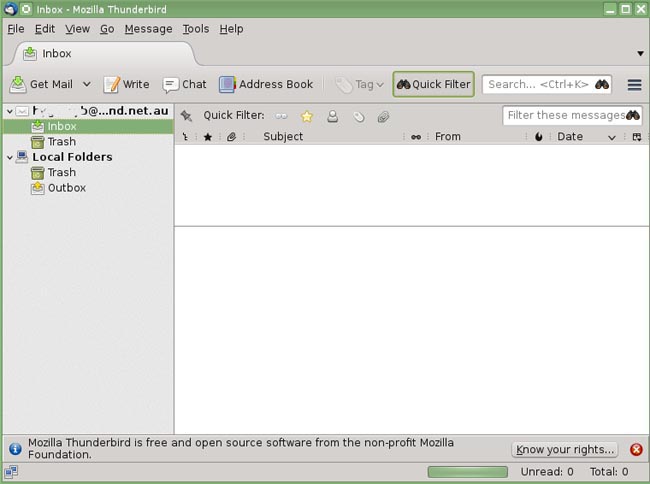Screen dimensions: 650x484
Task: Select the account name in folder pane
Action: coord(100,111)
